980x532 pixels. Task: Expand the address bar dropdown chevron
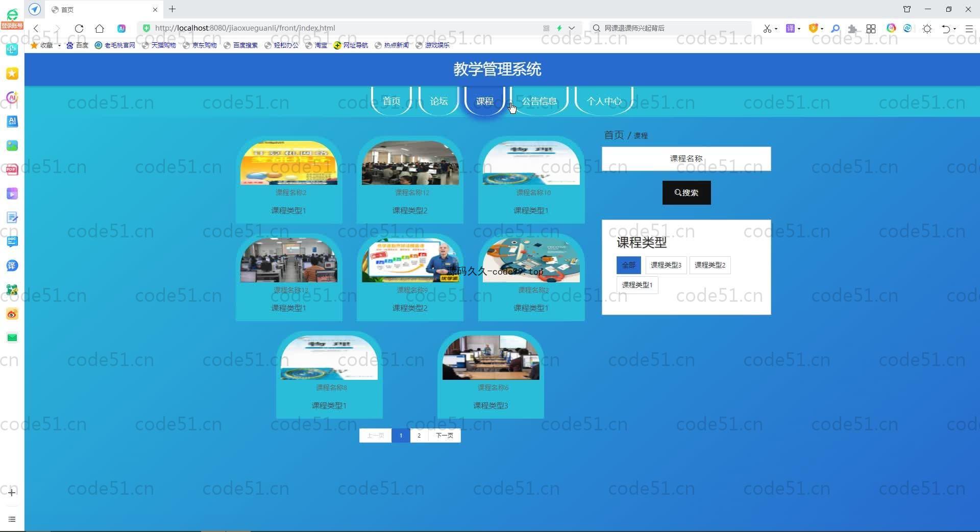pyautogui.click(x=572, y=28)
